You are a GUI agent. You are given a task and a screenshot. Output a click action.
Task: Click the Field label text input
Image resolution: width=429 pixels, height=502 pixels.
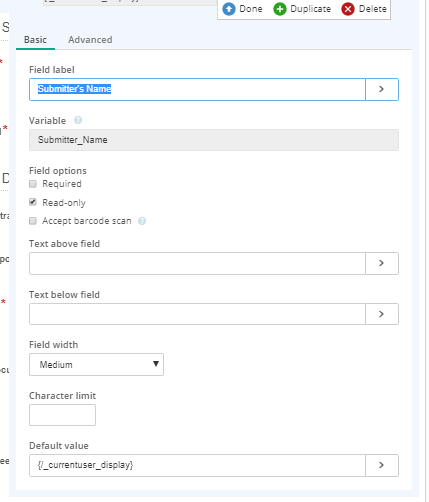tap(197, 89)
